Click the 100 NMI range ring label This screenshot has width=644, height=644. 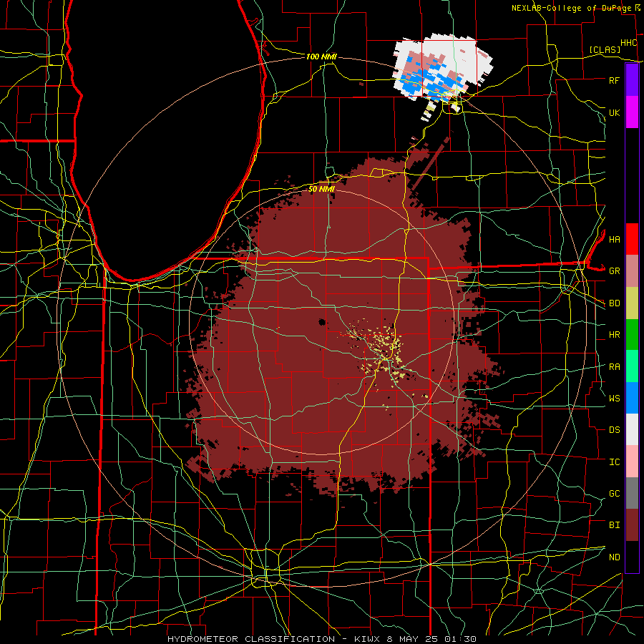[x=321, y=57]
